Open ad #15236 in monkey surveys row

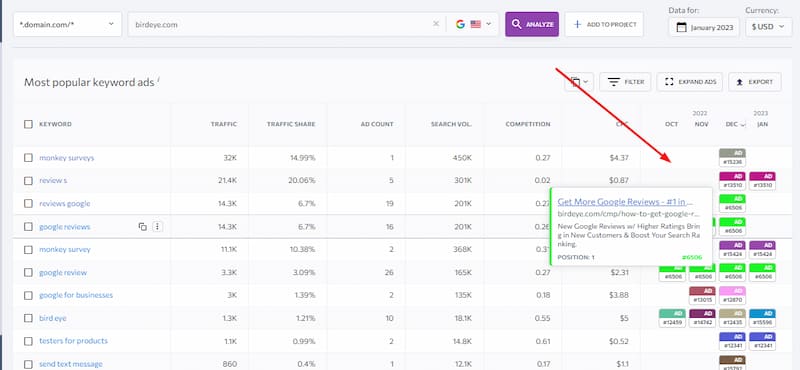pyautogui.click(x=732, y=158)
